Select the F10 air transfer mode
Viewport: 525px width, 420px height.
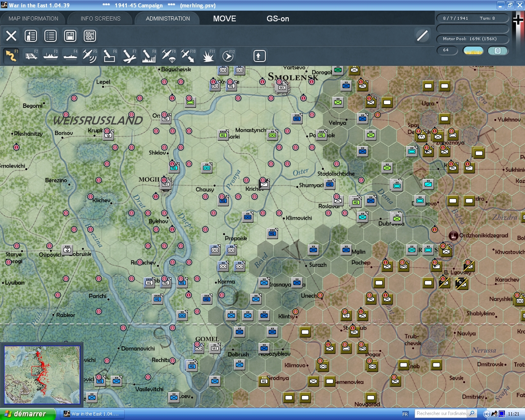(x=188, y=56)
